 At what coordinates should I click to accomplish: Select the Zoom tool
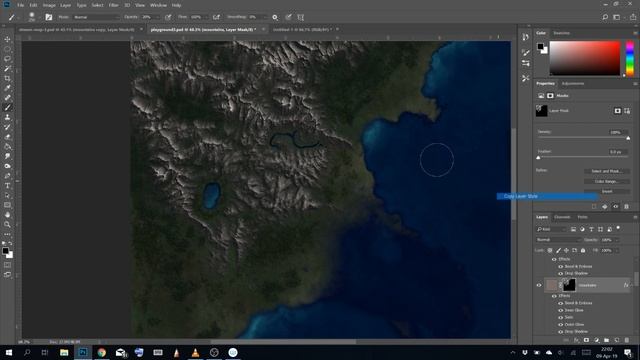click(7, 224)
